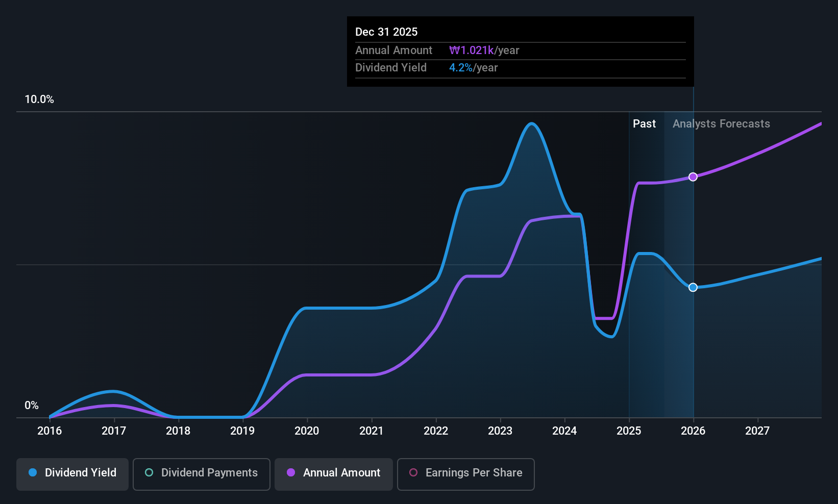This screenshot has height=504, width=838.
Task: Click the Past region label
Action: pyautogui.click(x=644, y=124)
